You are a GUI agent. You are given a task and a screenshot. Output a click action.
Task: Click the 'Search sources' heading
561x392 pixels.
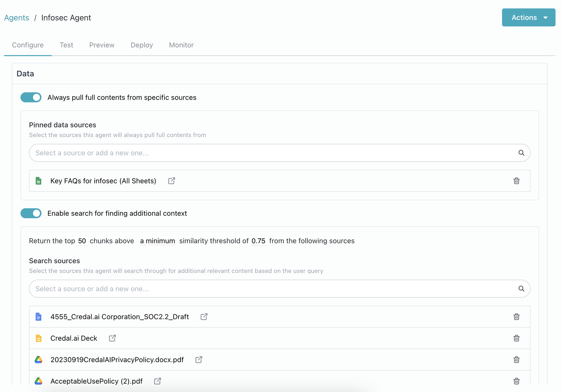54,261
